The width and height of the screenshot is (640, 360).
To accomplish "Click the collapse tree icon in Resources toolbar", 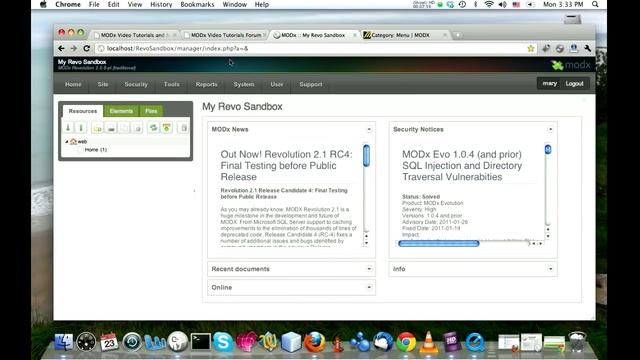I will tap(81, 128).
